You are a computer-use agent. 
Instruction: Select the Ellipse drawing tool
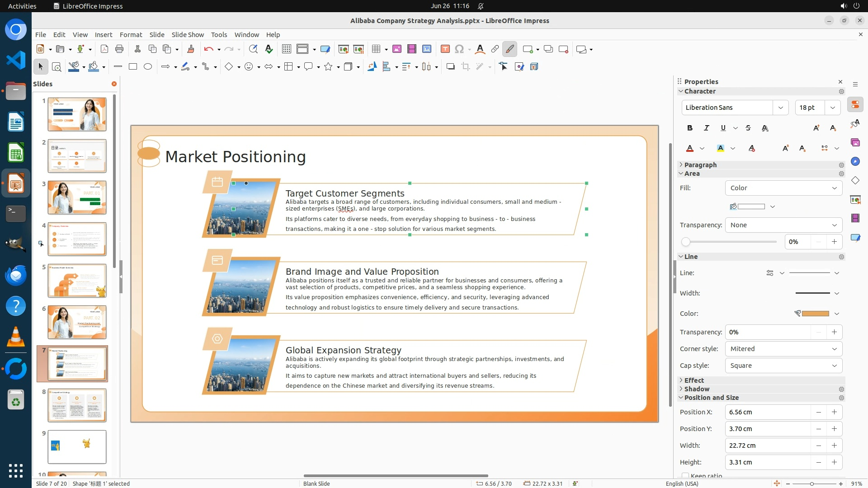click(147, 67)
